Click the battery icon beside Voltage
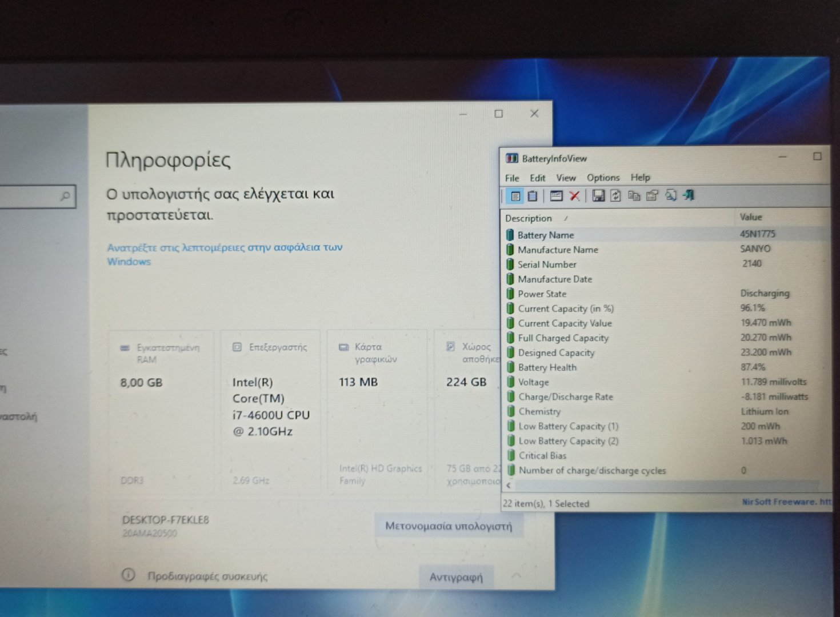840x617 pixels. (510, 382)
